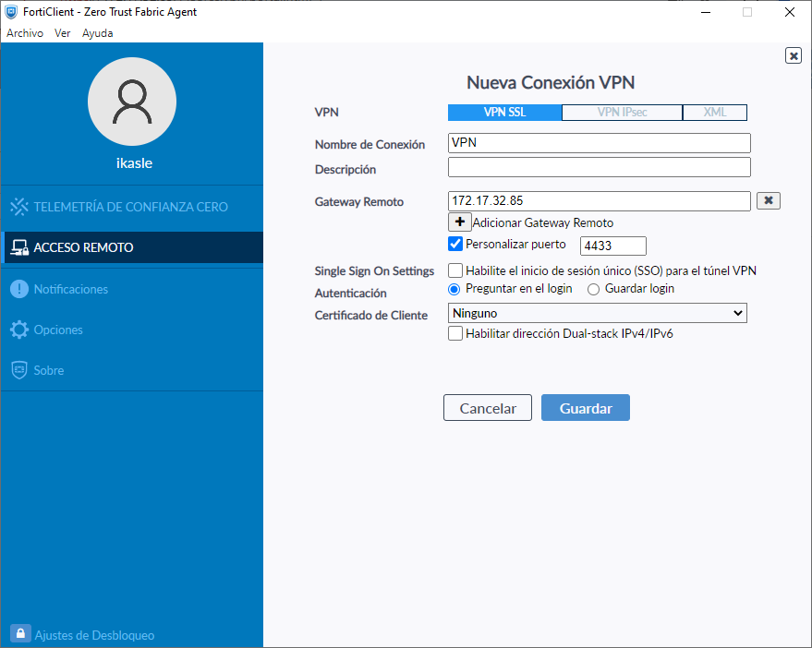Select the Acceso Remoto sidebar icon
The image size is (812, 648).
tap(19, 247)
